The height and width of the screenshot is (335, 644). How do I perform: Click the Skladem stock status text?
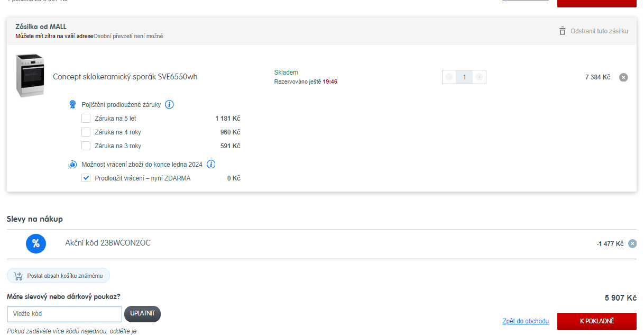(x=286, y=73)
